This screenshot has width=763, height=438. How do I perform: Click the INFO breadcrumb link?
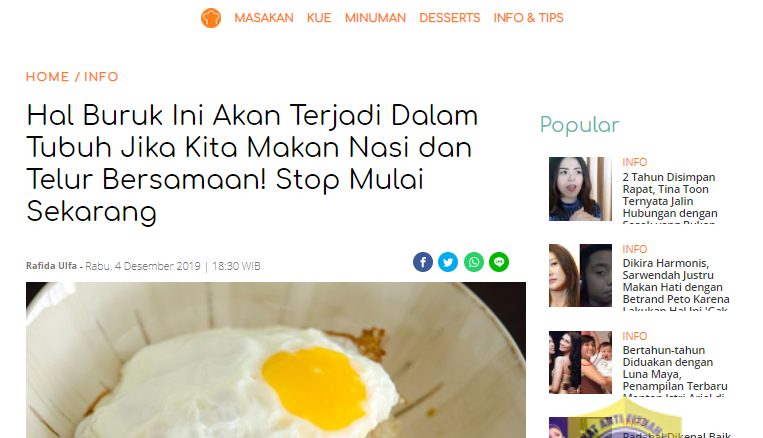[101, 77]
